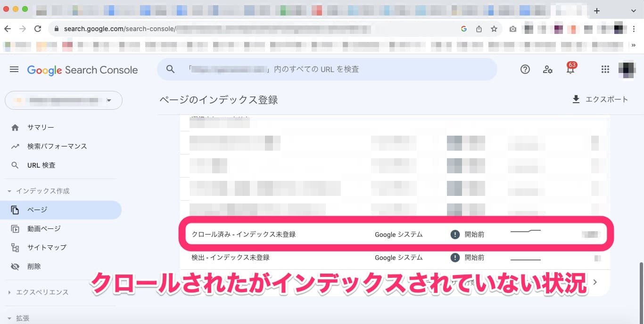The height and width of the screenshot is (324, 644).
Task: Focus the URL inspection search field
Action: point(327,69)
